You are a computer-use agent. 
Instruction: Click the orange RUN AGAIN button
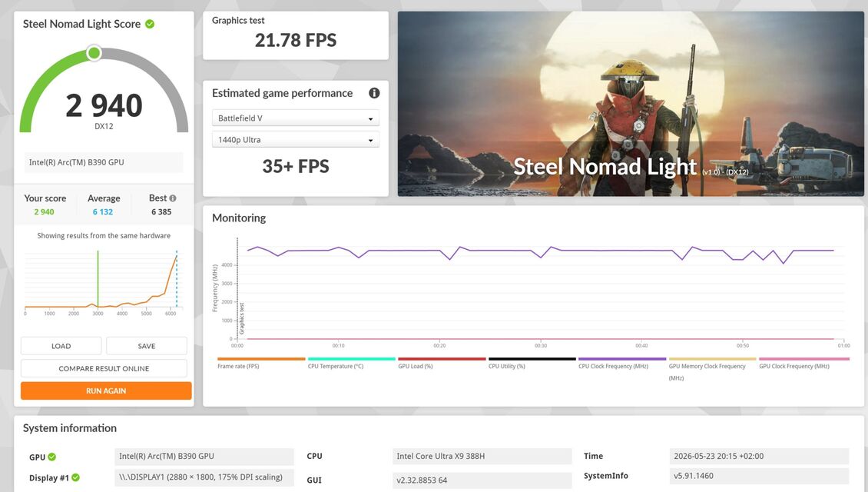click(x=106, y=391)
